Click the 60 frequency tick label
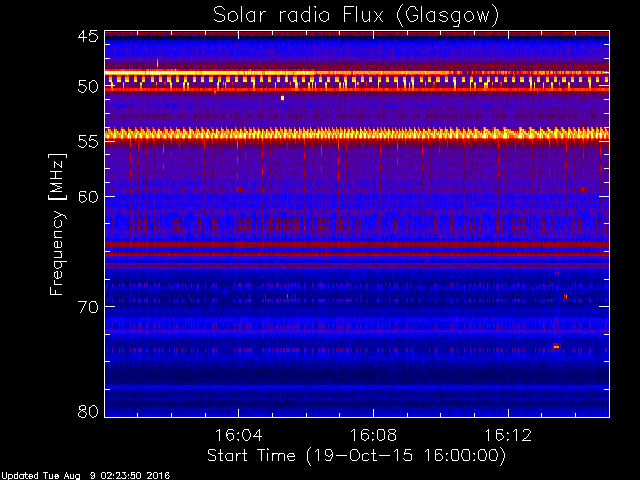 (88, 196)
